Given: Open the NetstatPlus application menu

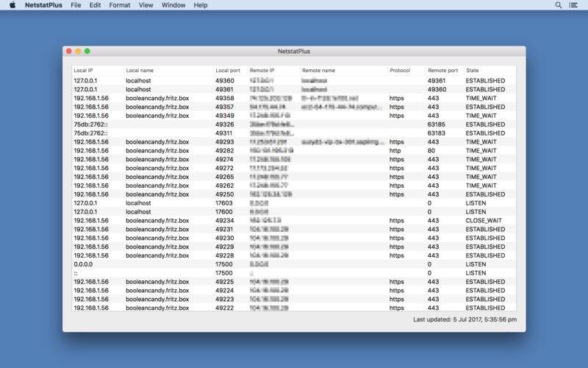Looking at the screenshot, I should pos(43,5).
